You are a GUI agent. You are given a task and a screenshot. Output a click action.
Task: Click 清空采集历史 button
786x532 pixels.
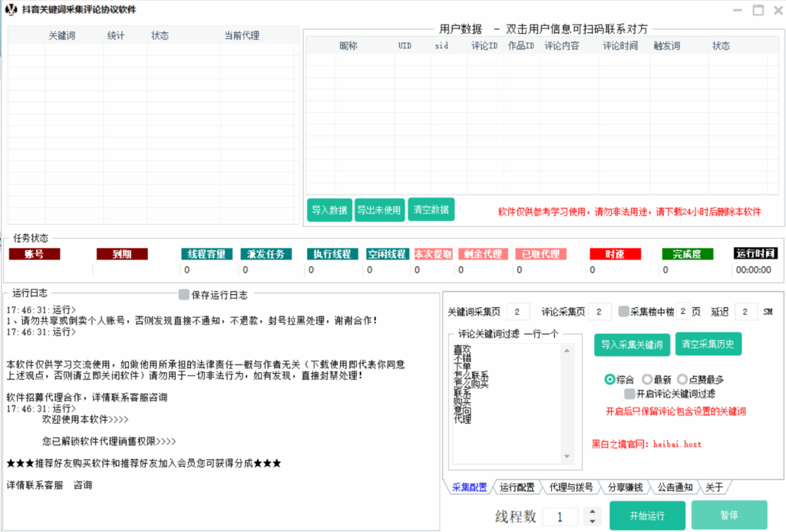708,344
